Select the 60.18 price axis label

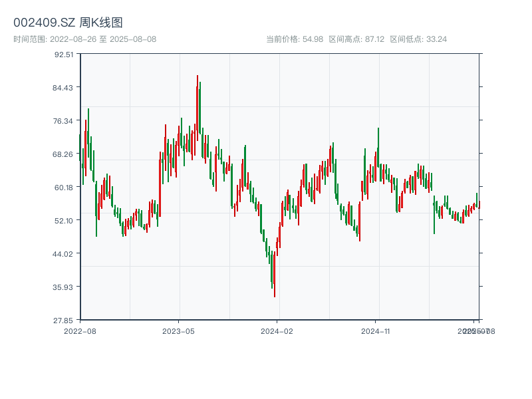64,188
